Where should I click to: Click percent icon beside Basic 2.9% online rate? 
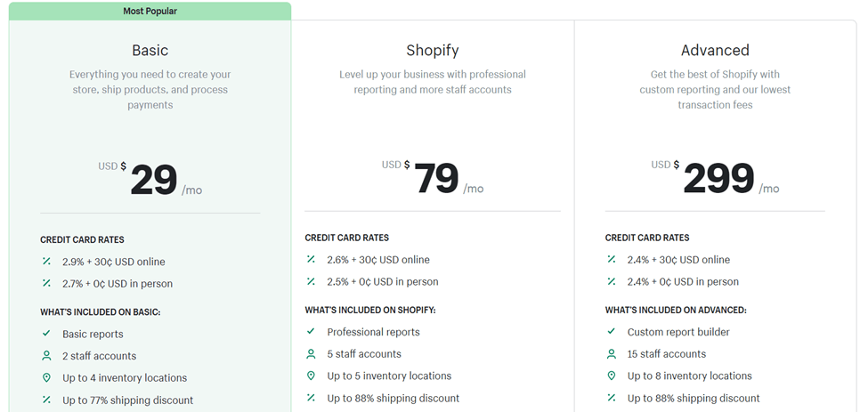click(46, 262)
